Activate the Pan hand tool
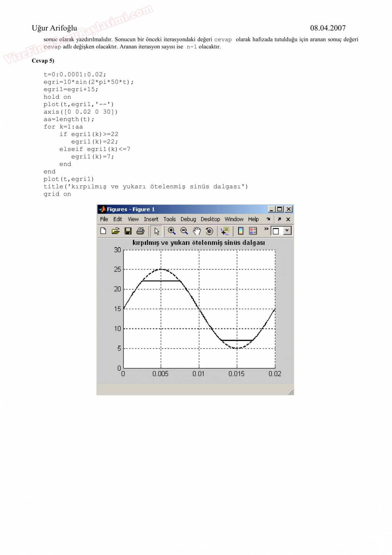 197,231
